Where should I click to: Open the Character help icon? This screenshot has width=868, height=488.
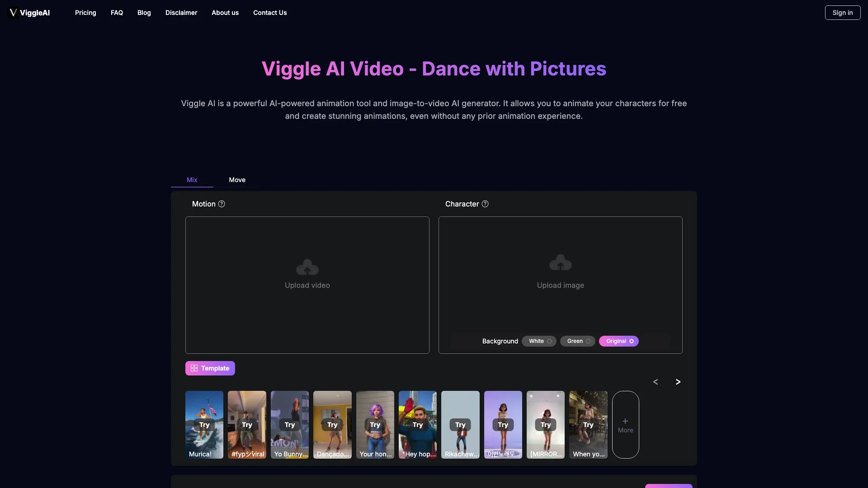tap(485, 204)
